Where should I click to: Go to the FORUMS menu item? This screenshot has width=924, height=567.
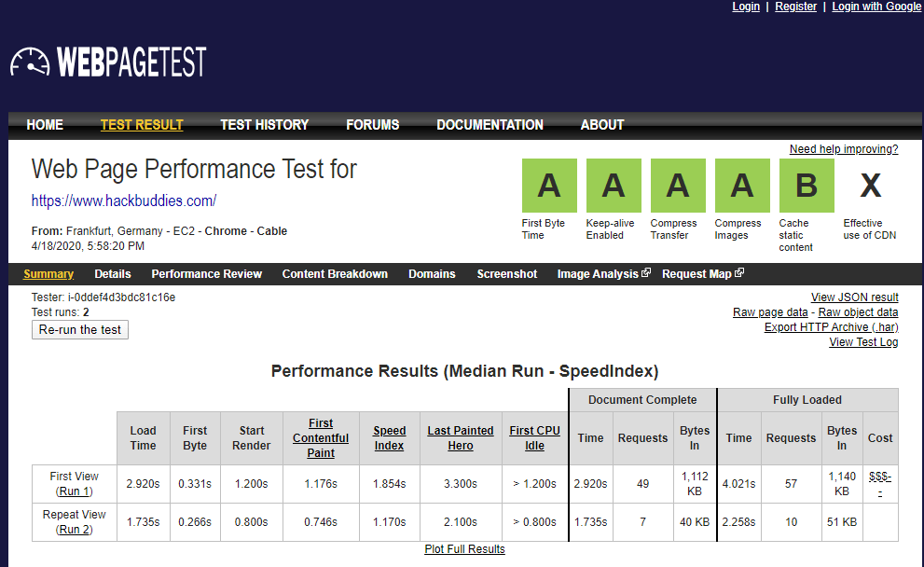tap(372, 125)
